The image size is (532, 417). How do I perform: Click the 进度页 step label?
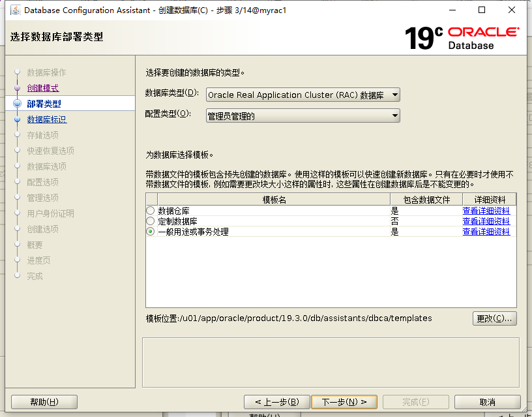38,260
